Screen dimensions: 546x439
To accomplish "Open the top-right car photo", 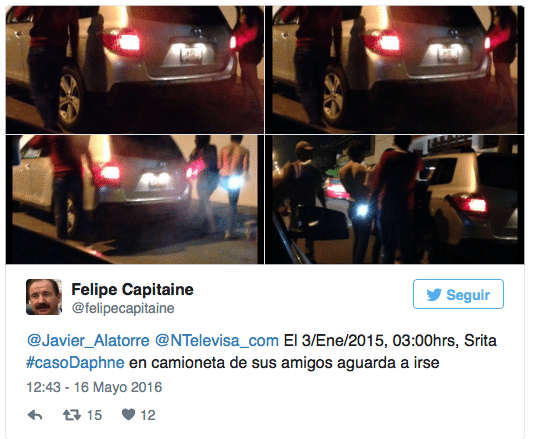I will 395,70.
